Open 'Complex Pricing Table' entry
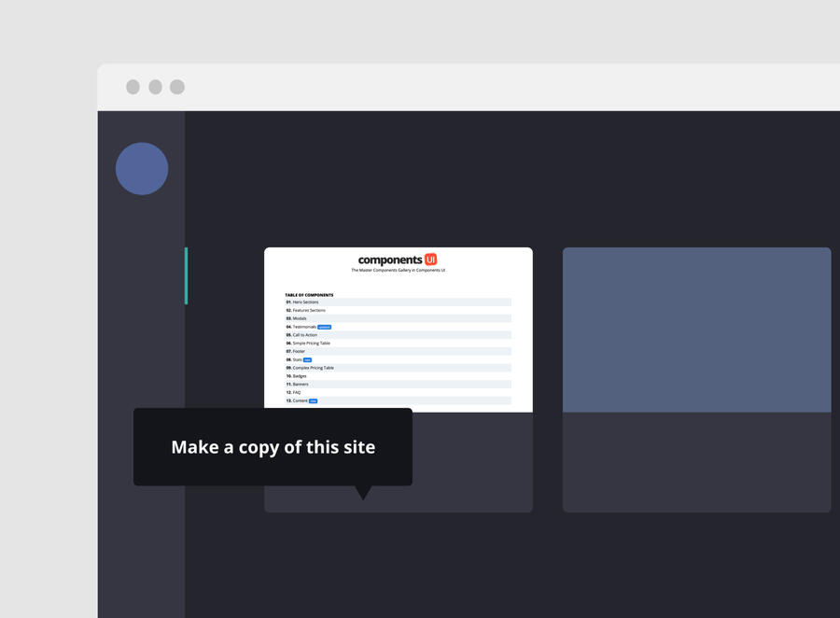The width and height of the screenshot is (840, 618). click(x=313, y=368)
